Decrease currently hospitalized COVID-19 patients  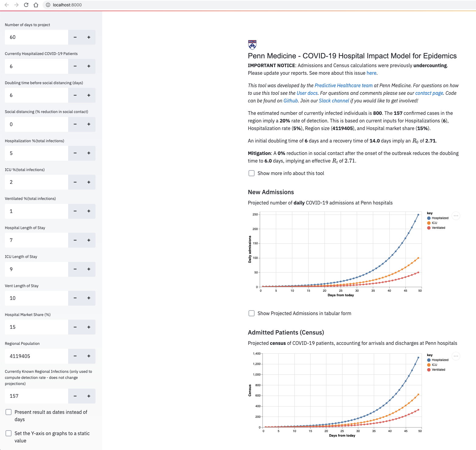75,66
